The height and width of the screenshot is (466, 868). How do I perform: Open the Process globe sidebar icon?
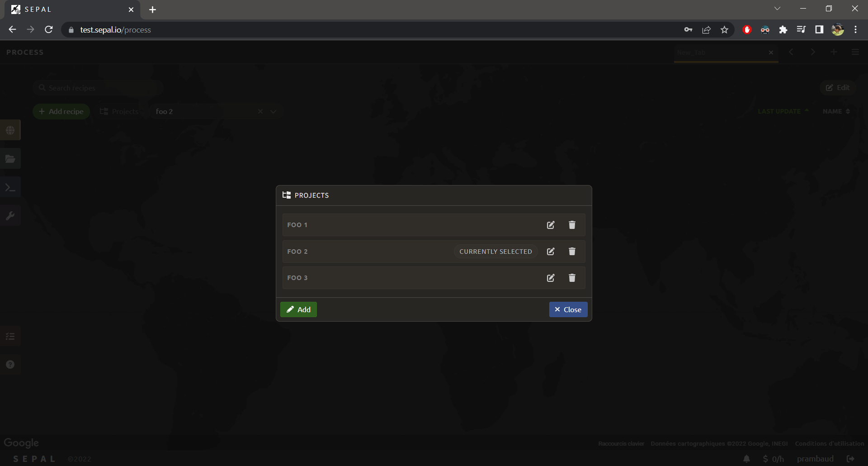point(10,130)
